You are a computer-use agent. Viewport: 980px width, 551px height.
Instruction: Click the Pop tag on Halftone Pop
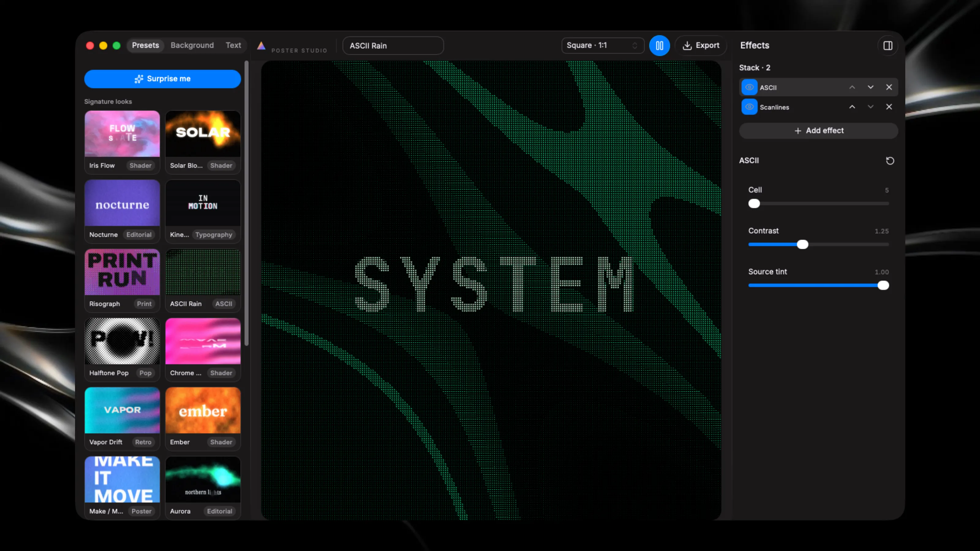click(145, 373)
